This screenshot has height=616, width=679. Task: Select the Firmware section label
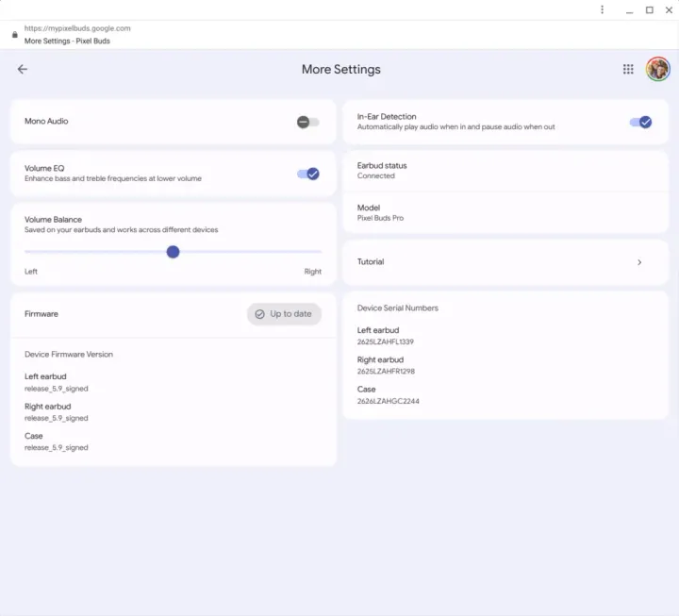pos(41,314)
